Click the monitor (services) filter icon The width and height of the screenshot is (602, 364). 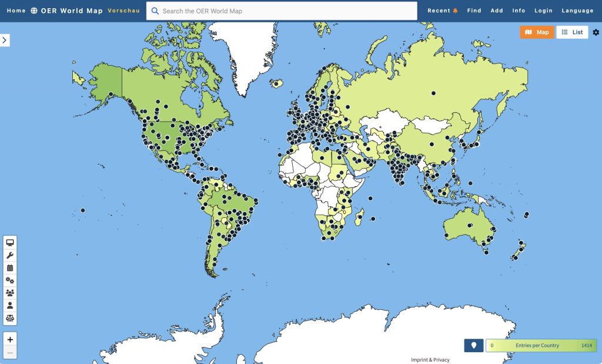tap(10, 242)
